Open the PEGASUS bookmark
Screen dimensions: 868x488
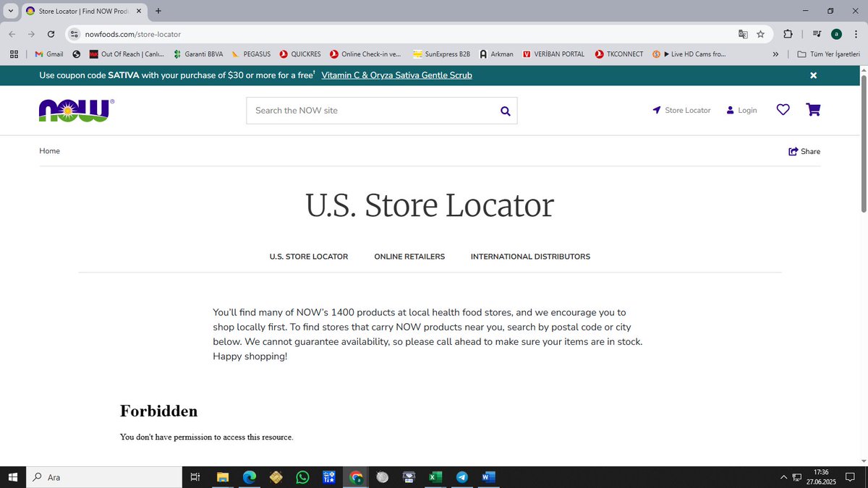pyautogui.click(x=250, y=54)
